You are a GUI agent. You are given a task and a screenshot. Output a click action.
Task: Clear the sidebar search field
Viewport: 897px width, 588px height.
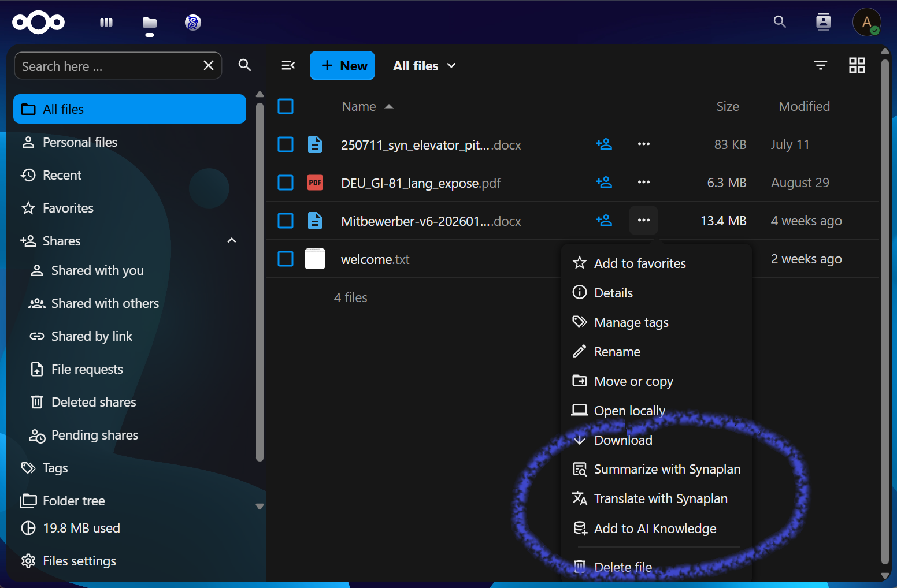pos(209,66)
